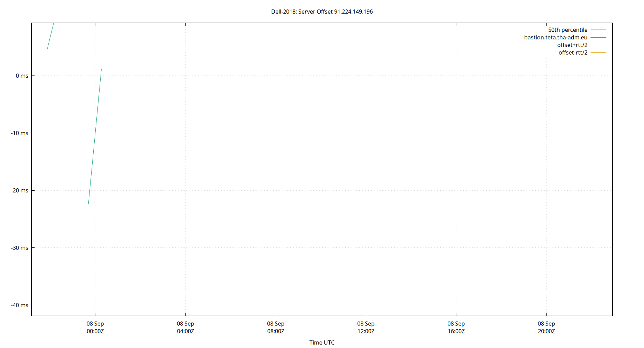Screen dimensions: 644x348
Task: Click the '08 Sep 20:00Z' x-axis label
Action: [x=546, y=327]
